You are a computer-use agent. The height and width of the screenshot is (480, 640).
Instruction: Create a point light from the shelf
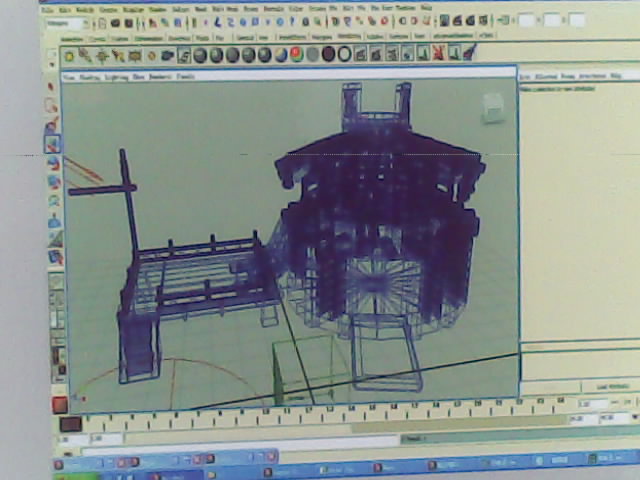[x=102, y=56]
